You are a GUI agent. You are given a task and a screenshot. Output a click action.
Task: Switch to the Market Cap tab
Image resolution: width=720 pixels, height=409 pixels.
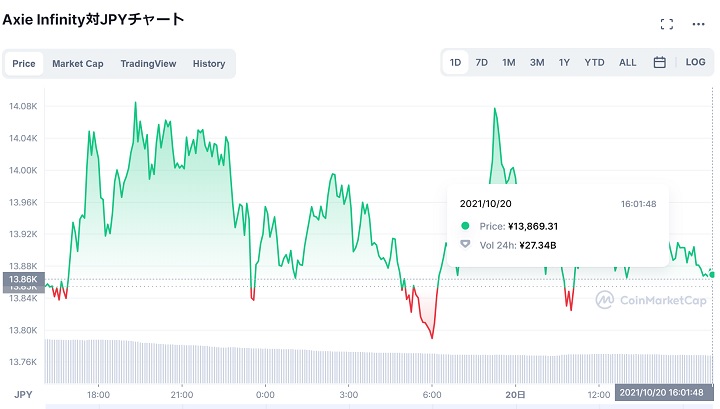pos(78,64)
